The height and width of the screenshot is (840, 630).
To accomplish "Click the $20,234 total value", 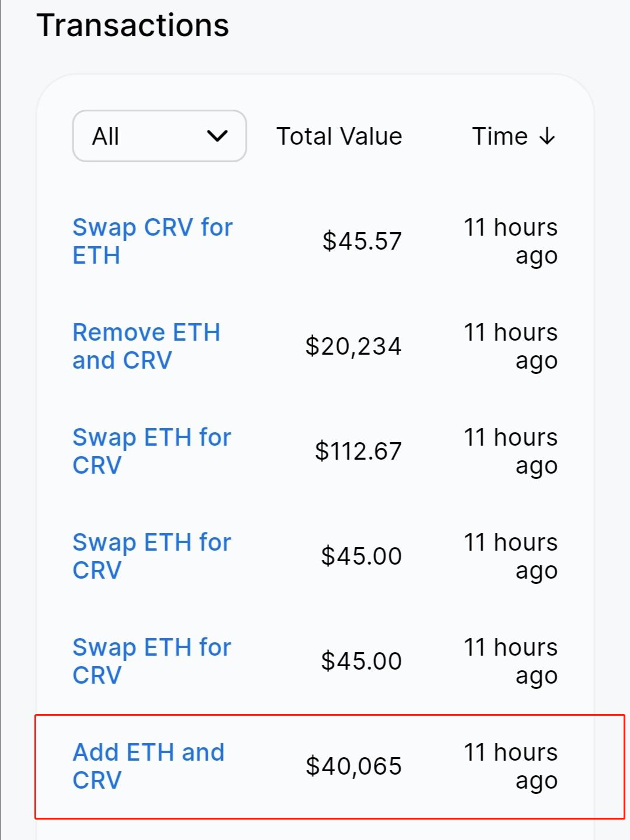I will (x=353, y=346).
